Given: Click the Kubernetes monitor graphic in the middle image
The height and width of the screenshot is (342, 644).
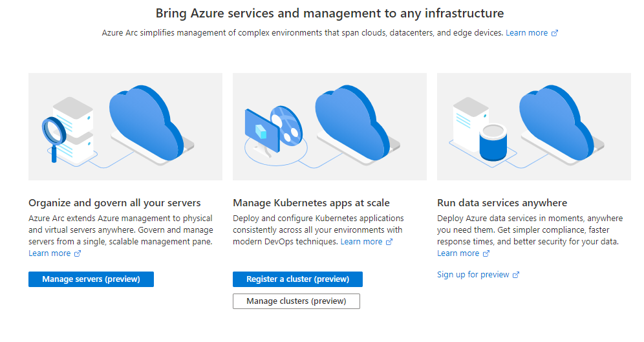Looking at the screenshot, I should pyautogui.click(x=262, y=131).
